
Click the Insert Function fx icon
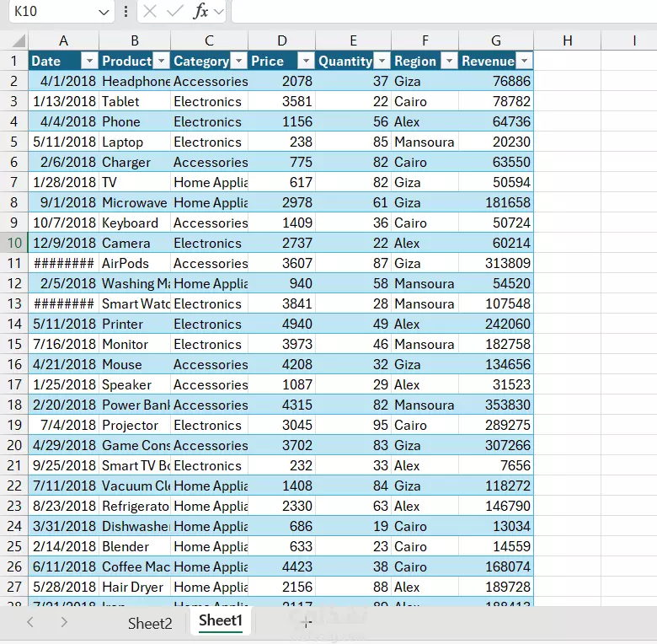point(200,11)
